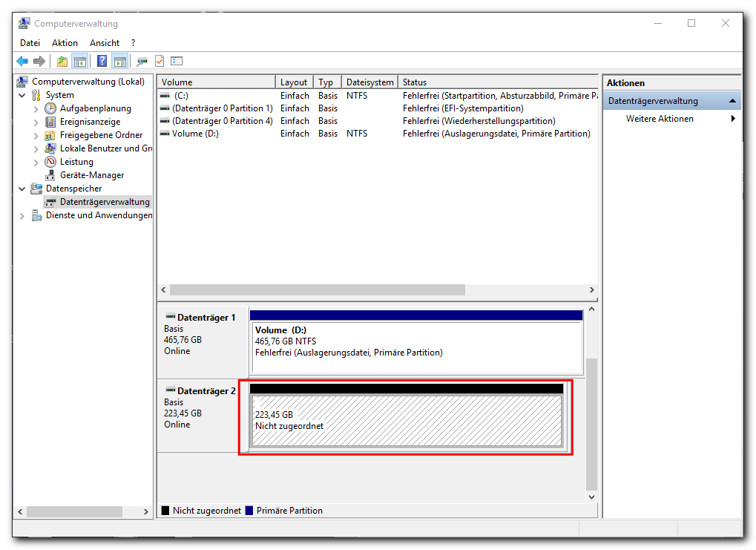Click disk view scrollbar down arrow

pos(591,497)
